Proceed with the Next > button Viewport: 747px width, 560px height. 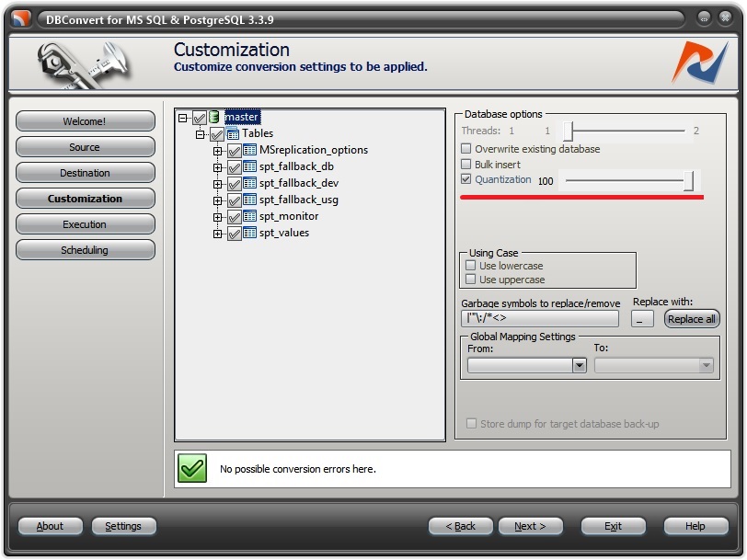coord(530,526)
